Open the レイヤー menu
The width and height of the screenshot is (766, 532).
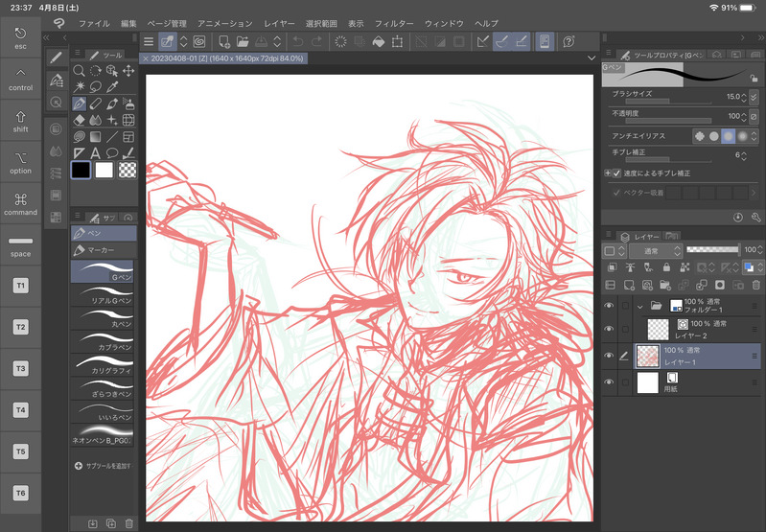[x=279, y=23]
